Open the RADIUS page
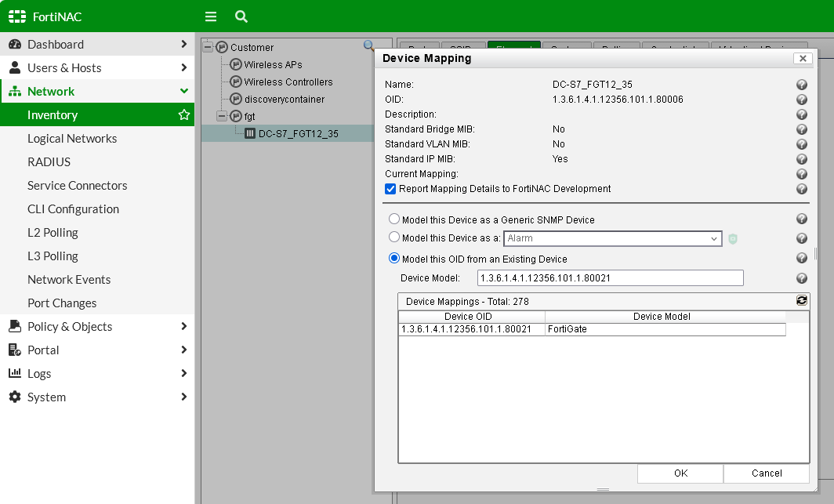This screenshot has width=834, height=504. 49,161
